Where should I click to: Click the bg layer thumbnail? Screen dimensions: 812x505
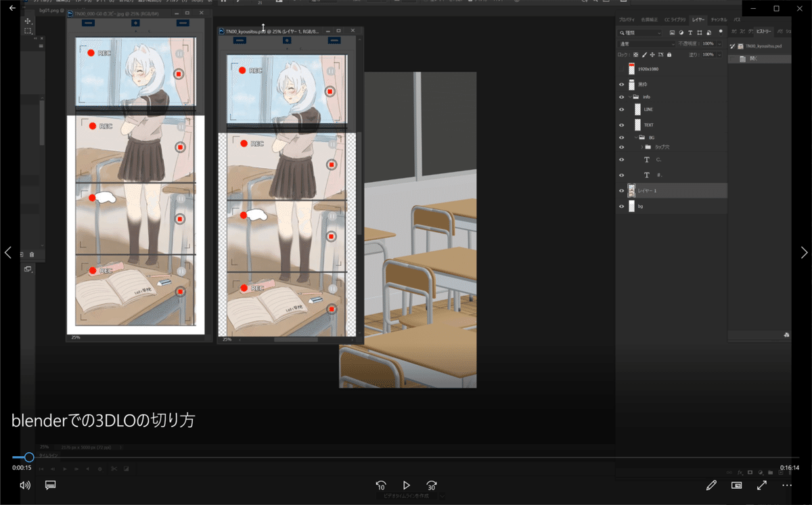click(x=631, y=206)
